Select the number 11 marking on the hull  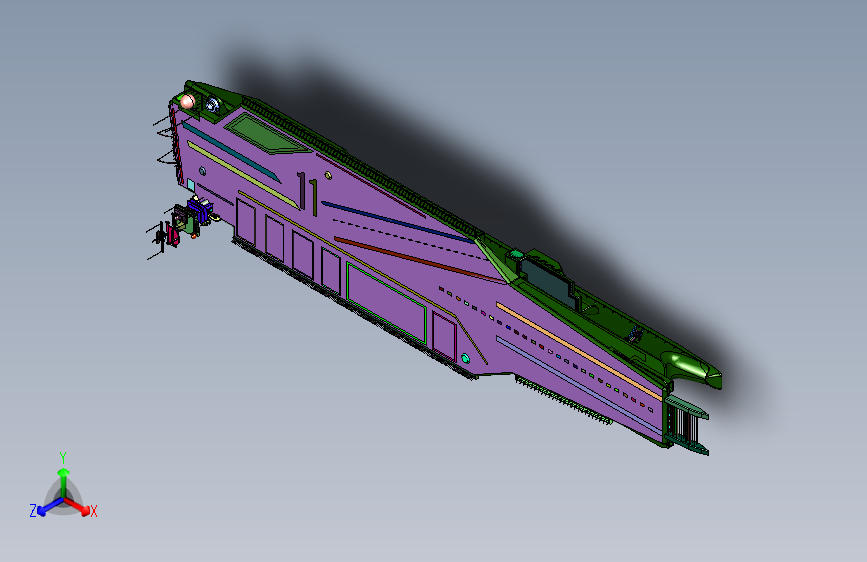click(x=307, y=193)
